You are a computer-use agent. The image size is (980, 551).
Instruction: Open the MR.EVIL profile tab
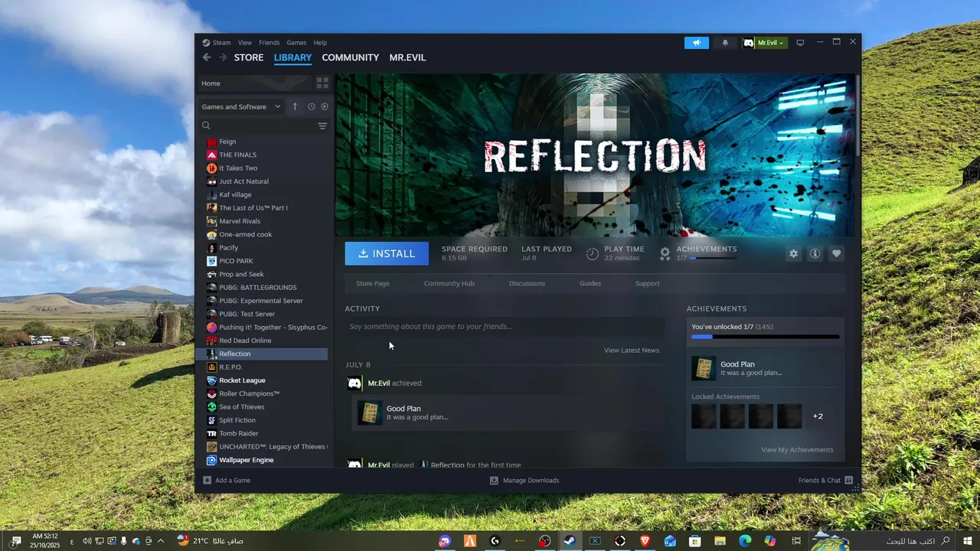coord(407,57)
